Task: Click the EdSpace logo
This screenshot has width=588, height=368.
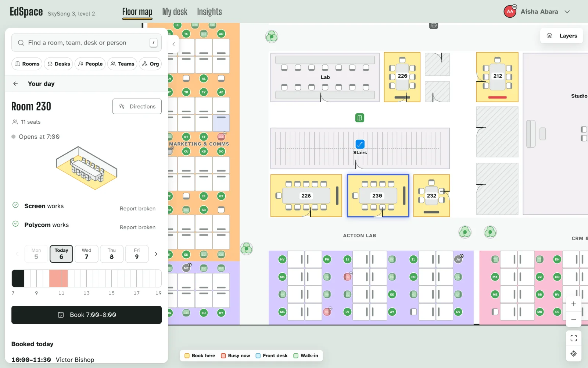Action: click(x=26, y=12)
